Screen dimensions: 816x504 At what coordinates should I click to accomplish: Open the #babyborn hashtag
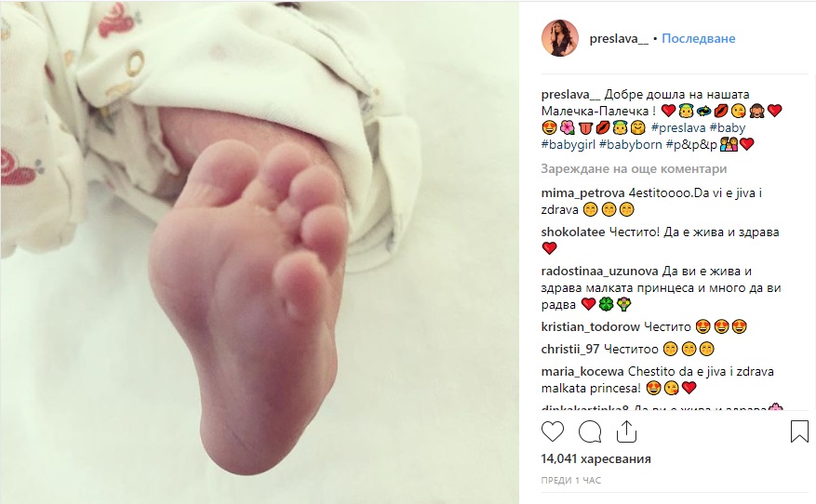(x=630, y=144)
